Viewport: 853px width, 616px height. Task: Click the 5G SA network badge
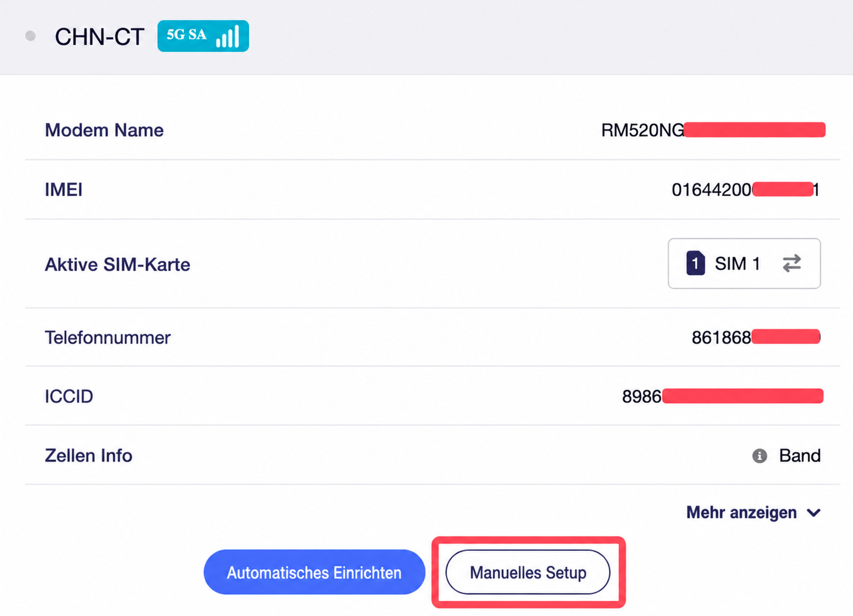[203, 36]
